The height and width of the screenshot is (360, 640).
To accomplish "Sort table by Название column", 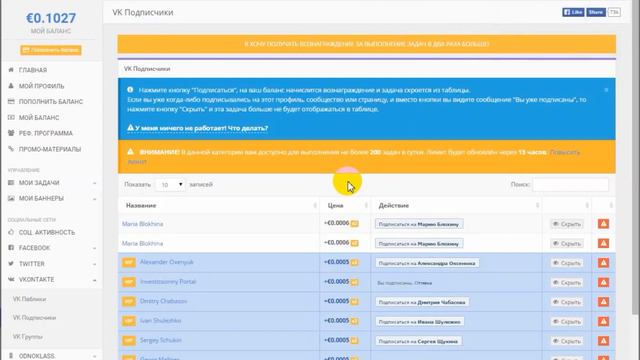I will [x=219, y=205].
